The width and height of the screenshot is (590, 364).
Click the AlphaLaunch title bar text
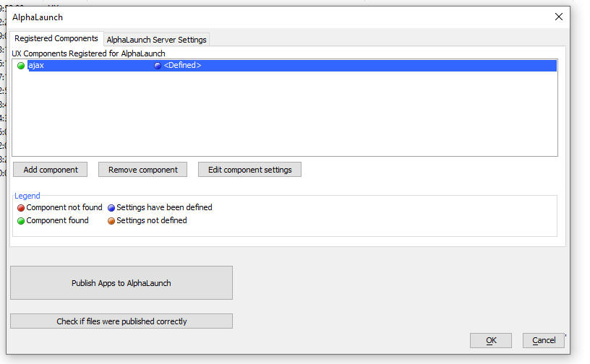38,17
